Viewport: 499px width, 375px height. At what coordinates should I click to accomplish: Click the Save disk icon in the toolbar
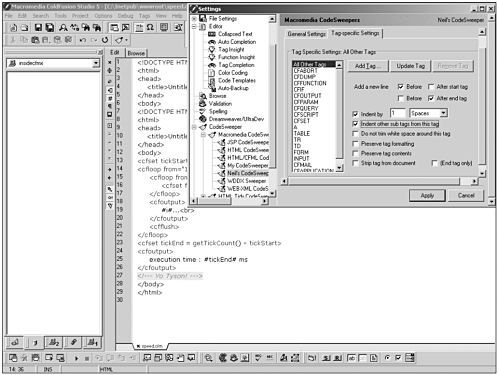(39, 27)
